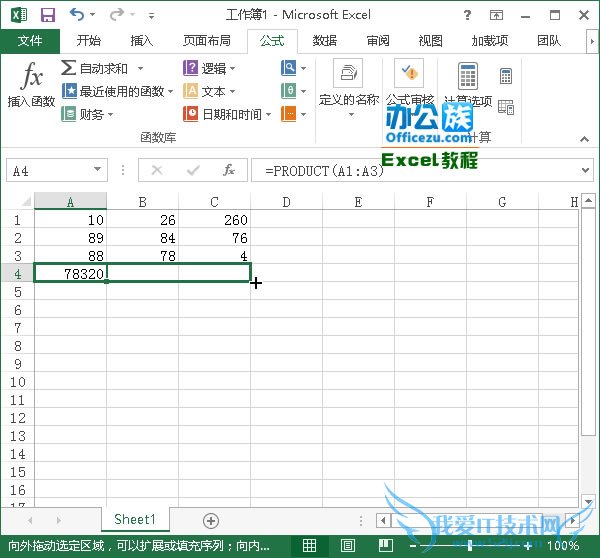Click the Undo arrow in the title bar

[x=77, y=15]
